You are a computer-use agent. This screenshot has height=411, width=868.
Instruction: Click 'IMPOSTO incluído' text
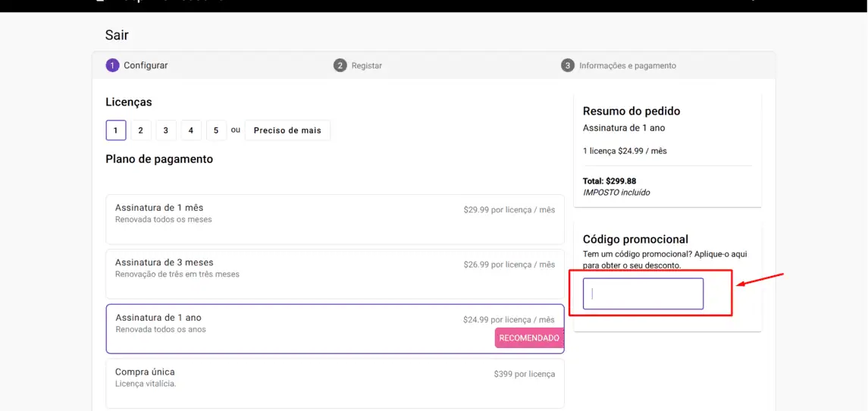tap(616, 192)
